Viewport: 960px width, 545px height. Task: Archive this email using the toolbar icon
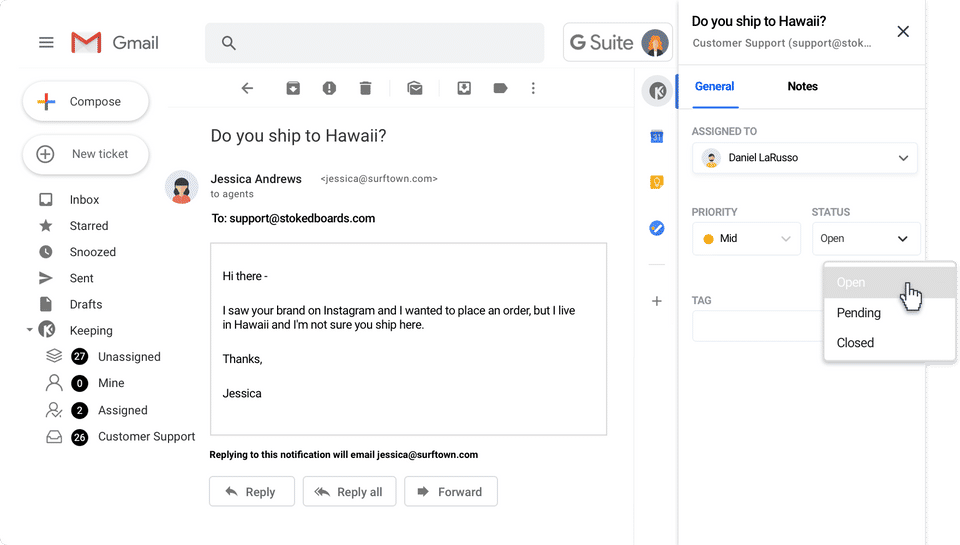pos(293,88)
